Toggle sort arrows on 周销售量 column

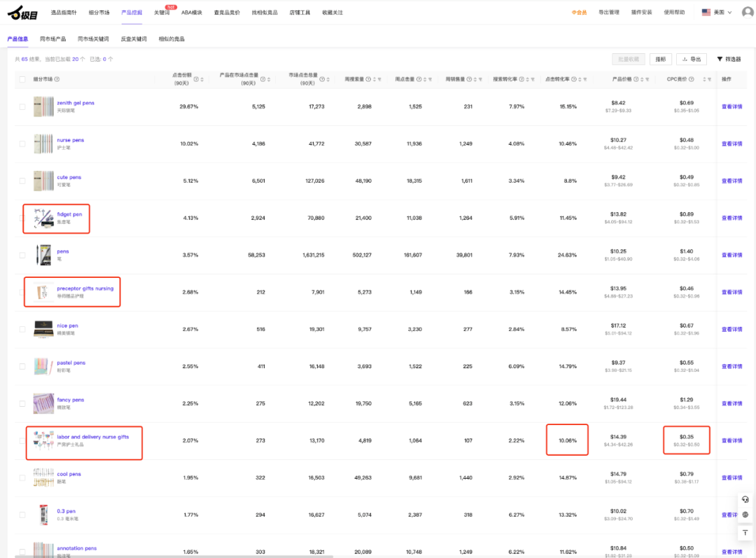[x=475, y=79]
